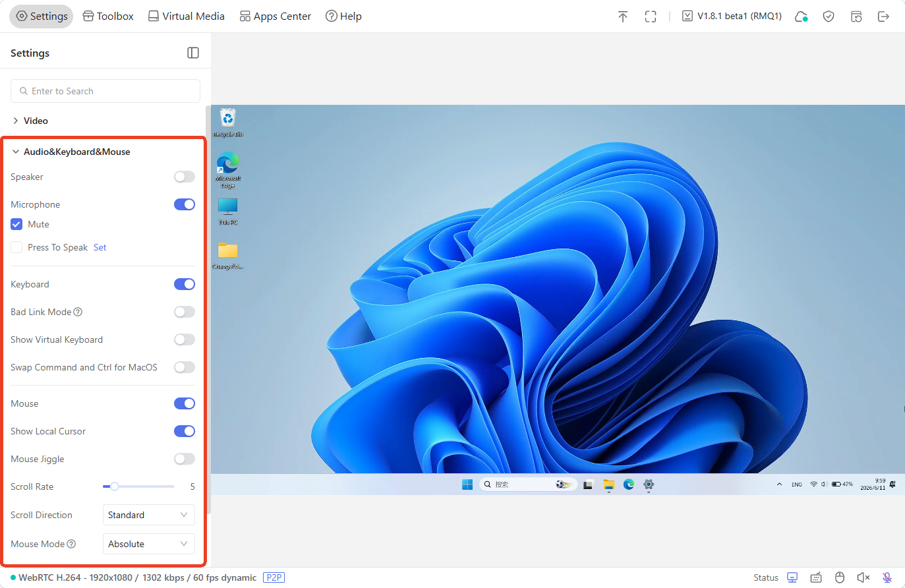Click the yellow folder on remote desktop
The width and height of the screenshot is (905, 588).
228,256
